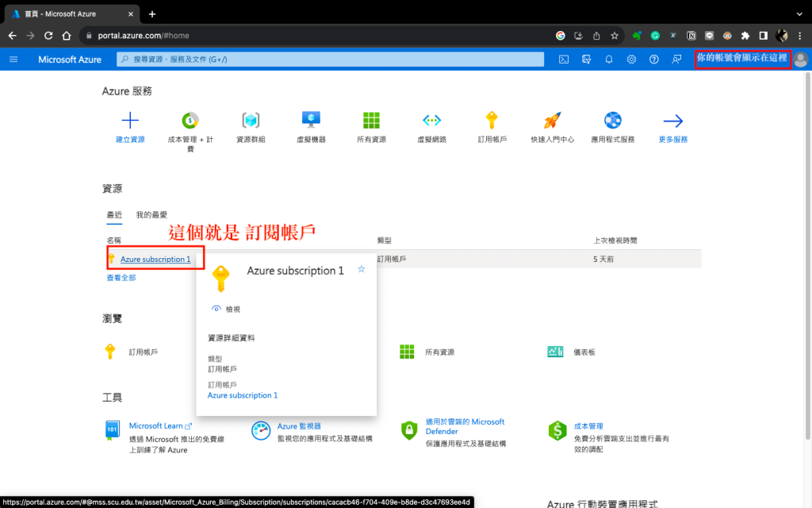The height and width of the screenshot is (508, 812).
Task: Open the Cost Management tool link
Action: pyautogui.click(x=588, y=426)
